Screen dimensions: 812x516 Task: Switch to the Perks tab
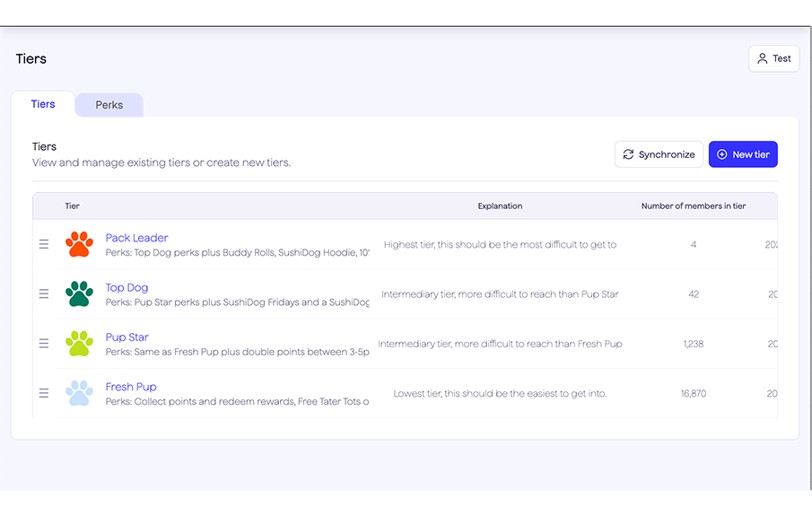(109, 105)
